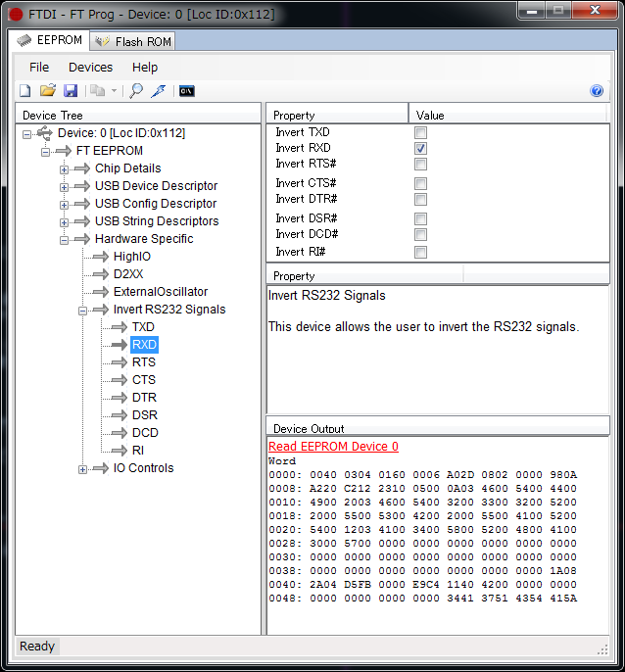Open the dropdown arrow beside Copy icon
The height and width of the screenshot is (672, 625).
[114, 91]
